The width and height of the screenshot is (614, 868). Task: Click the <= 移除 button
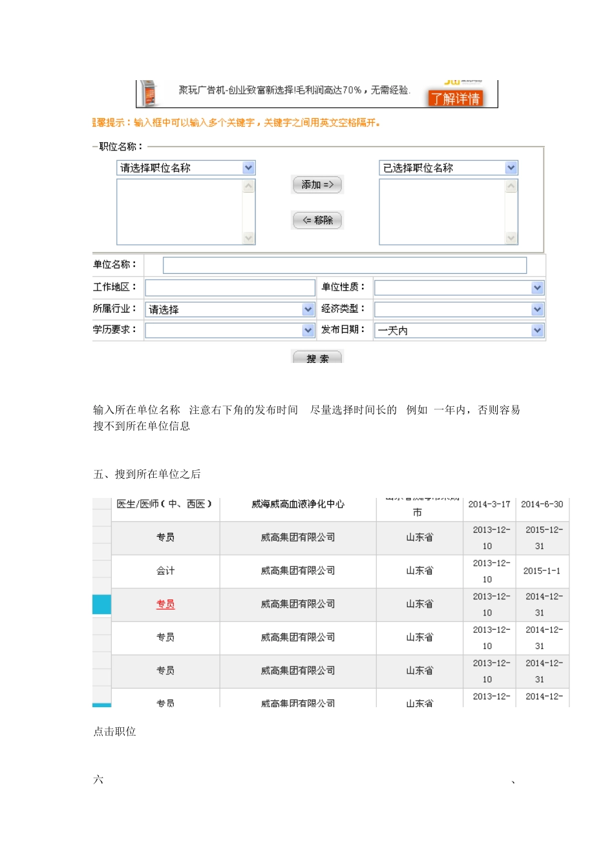coord(317,220)
